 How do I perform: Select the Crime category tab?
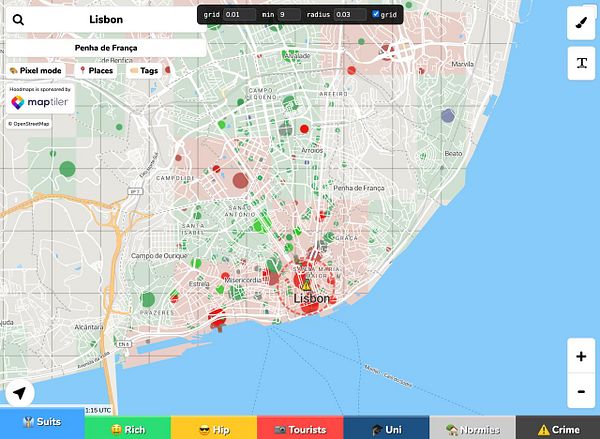[558, 429]
